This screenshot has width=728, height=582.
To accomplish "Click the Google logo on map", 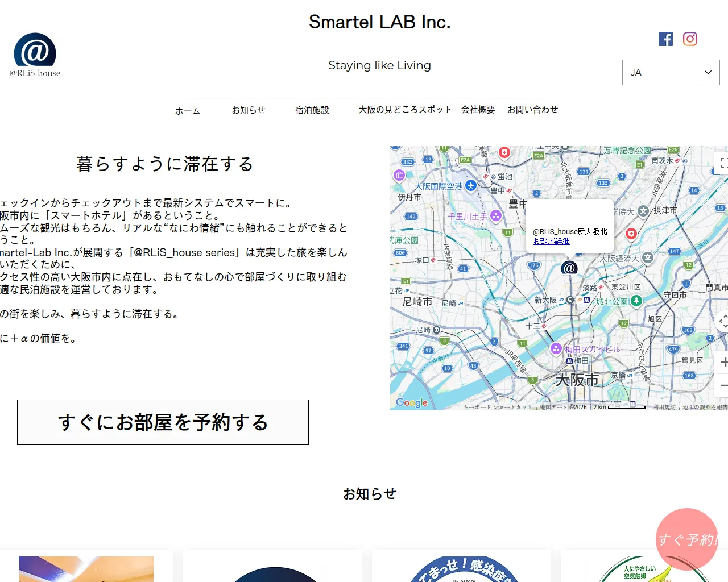I will 412,402.
